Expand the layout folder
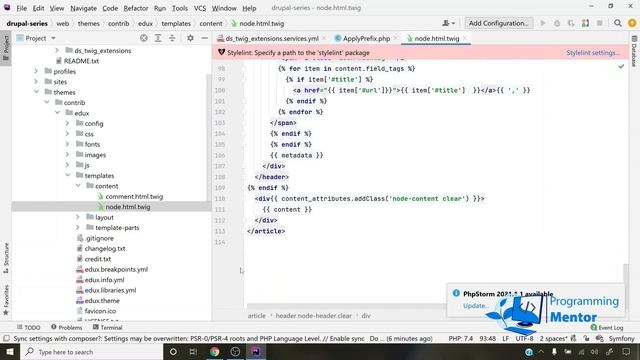The image size is (640, 360). (78, 217)
